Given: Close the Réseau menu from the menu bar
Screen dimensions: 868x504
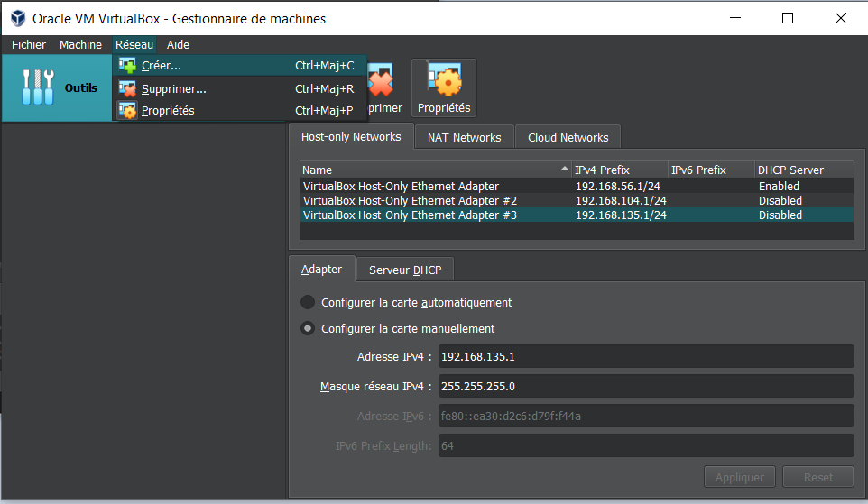Looking at the screenshot, I should (134, 45).
